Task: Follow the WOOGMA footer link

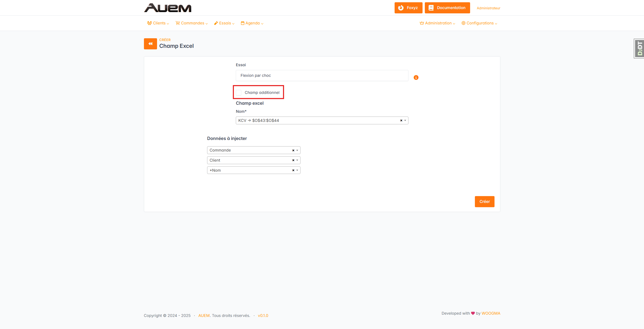Action: point(491,313)
